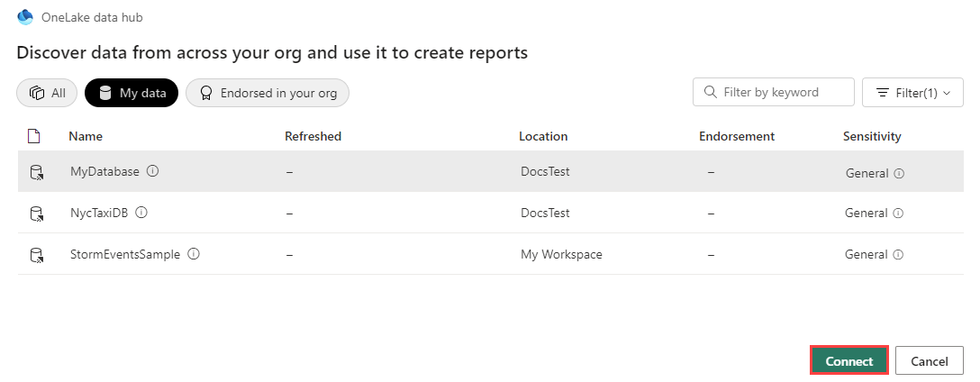The height and width of the screenshot is (382, 980).
Task: Switch to the All filter tab
Action: click(47, 93)
